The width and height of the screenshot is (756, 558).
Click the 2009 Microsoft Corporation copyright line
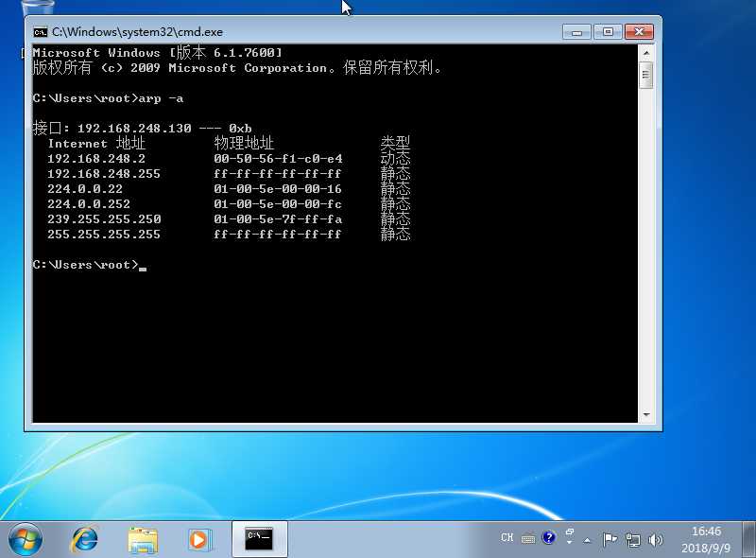click(237, 67)
